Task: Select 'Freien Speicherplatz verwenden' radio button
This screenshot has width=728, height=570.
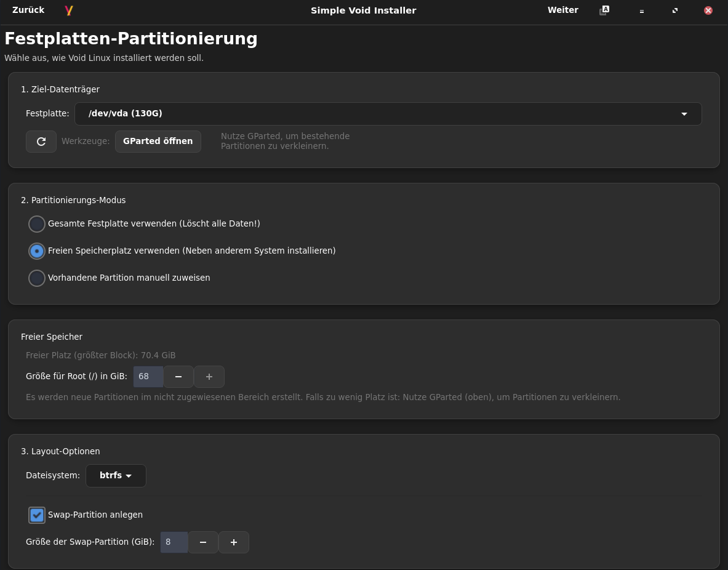Action: (37, 251)
